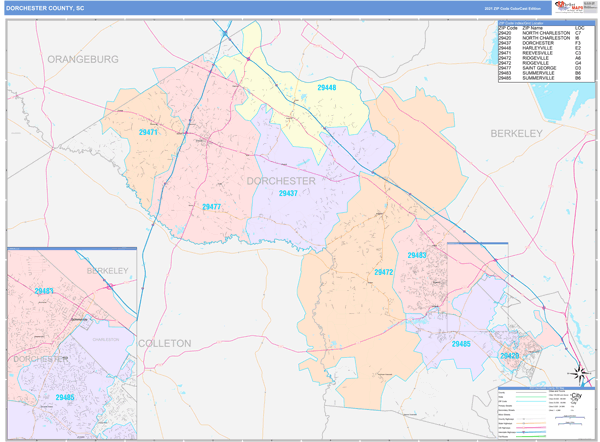Click the large DORCHESTER label at map center
Image resolution: width=600 pixels, height=442 pixels.
pyautogui.click(x=281, y=181)
